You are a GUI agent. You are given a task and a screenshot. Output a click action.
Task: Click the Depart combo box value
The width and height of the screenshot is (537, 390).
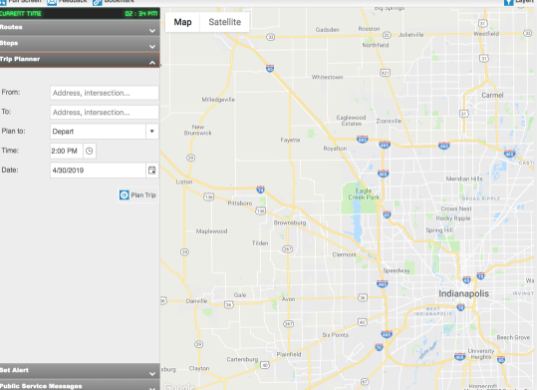(x=98, y=131)
